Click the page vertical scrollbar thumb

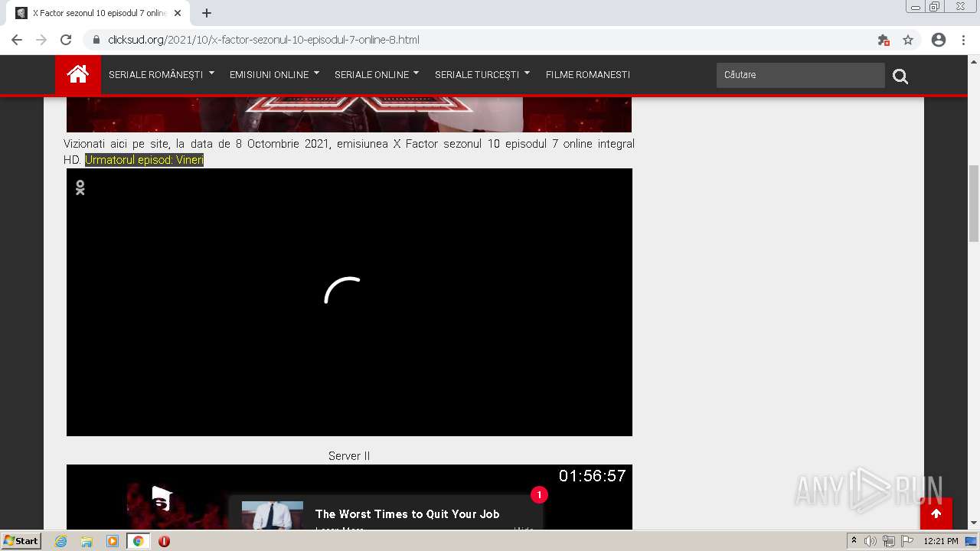tap(974, 203)
